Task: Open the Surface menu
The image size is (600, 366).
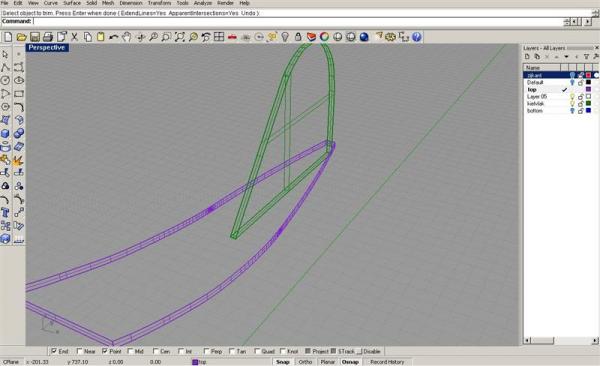Action: [x=72, y=3]
